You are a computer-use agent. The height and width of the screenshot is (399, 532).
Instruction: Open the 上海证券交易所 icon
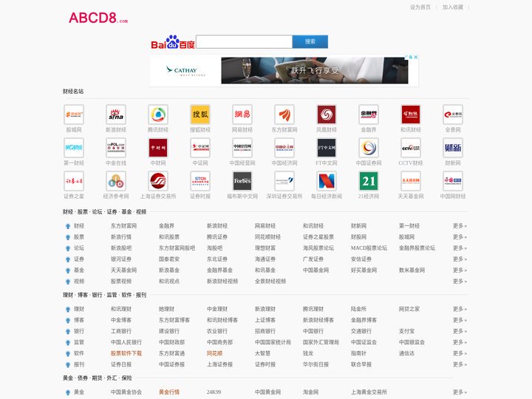(x=158, y=181)
